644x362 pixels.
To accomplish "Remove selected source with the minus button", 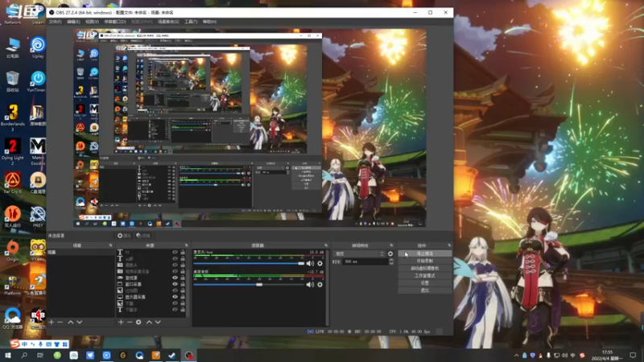I will pyautogui.click(x=130, y=323).
